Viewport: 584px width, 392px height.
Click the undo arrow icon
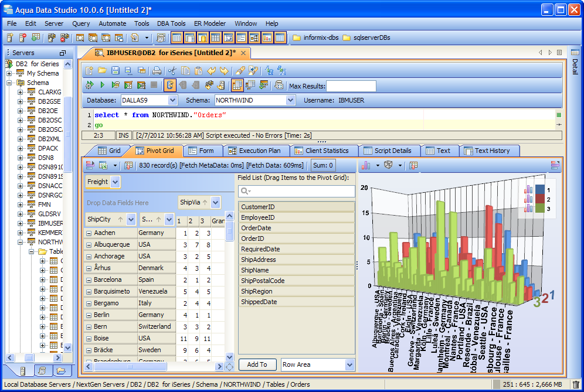tap(212, 71)
